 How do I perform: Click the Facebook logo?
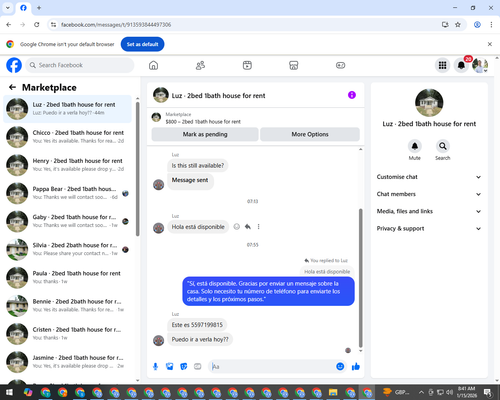[14, 65]
